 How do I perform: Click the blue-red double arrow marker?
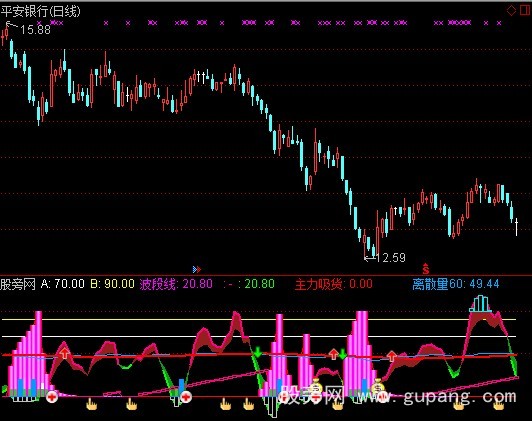(x=197, y=269)
